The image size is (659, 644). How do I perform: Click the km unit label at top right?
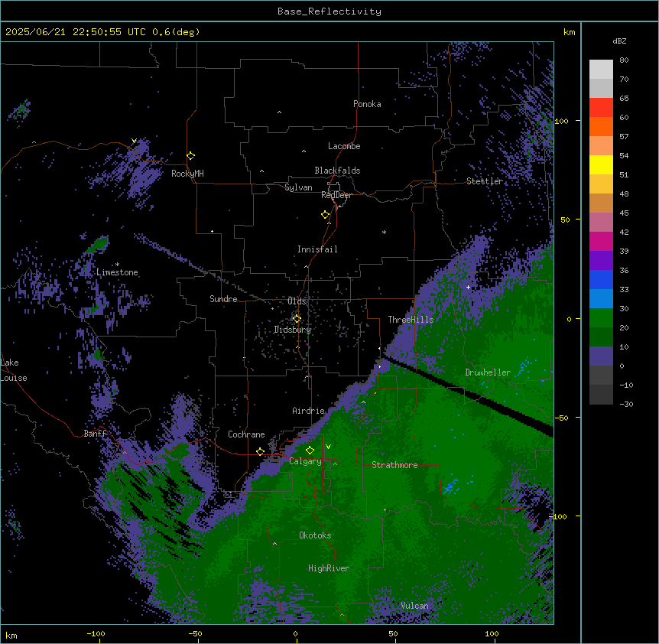tap(570, 32)
